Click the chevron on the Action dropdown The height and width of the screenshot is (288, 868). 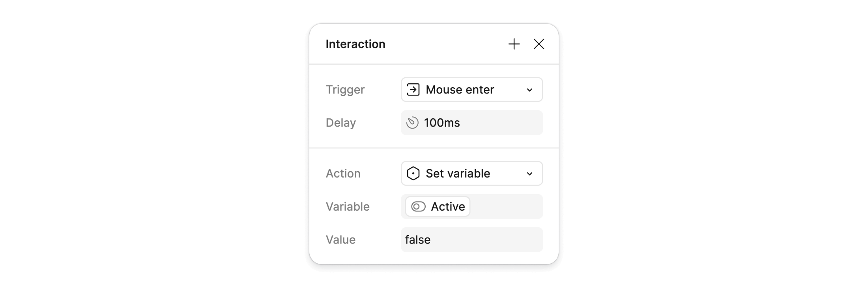coord(530,173)
